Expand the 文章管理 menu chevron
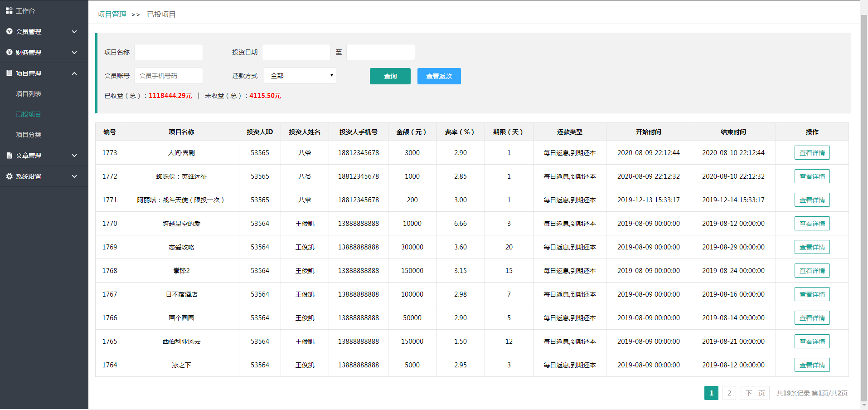The height and width of the screenshot is (410, 868). point(74,156)
